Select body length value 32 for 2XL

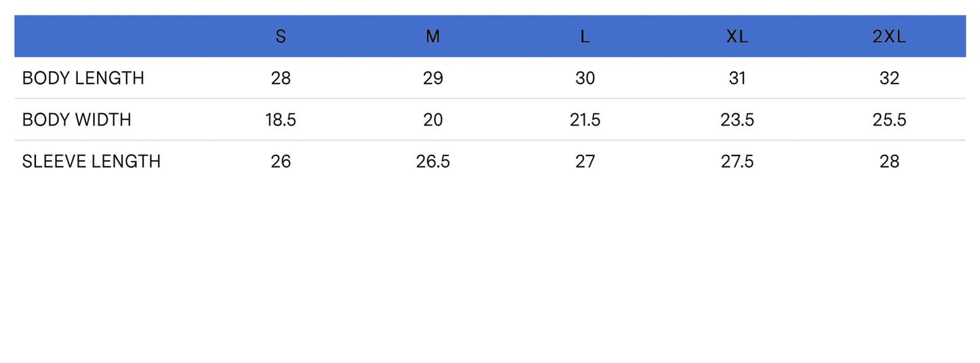coord(889,79)
